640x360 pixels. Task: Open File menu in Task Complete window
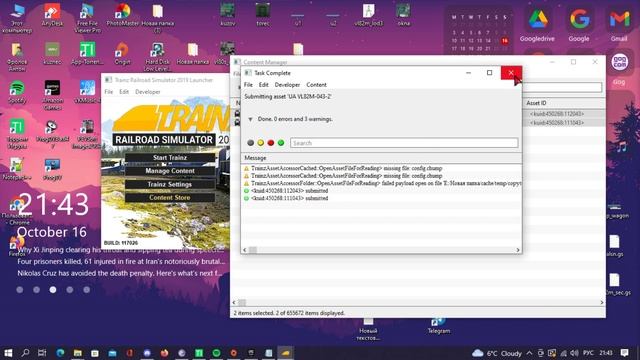pos(248,84)
